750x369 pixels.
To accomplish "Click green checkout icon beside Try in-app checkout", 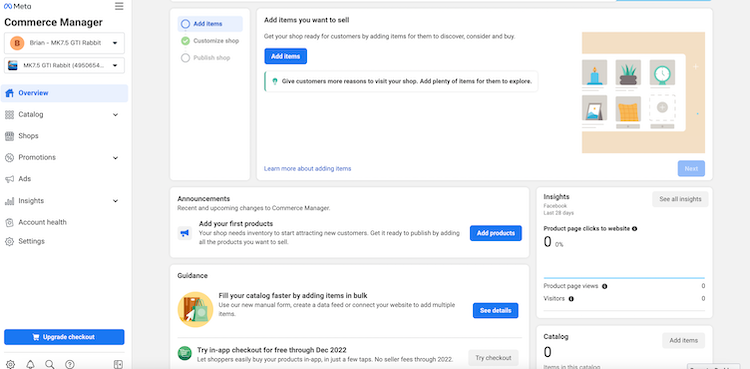I will coord(185,354).
